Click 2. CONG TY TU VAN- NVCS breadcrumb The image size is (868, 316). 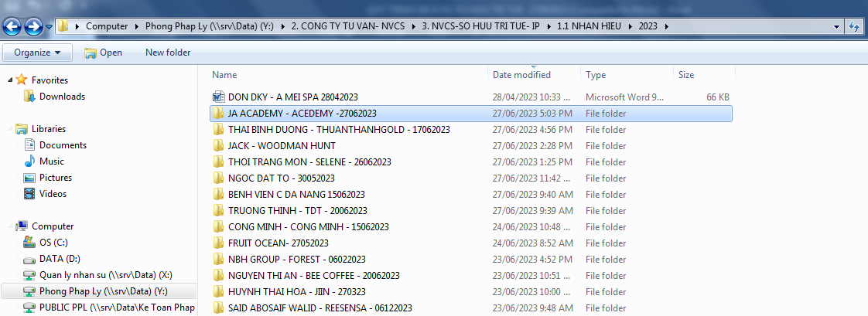(348, 26)
